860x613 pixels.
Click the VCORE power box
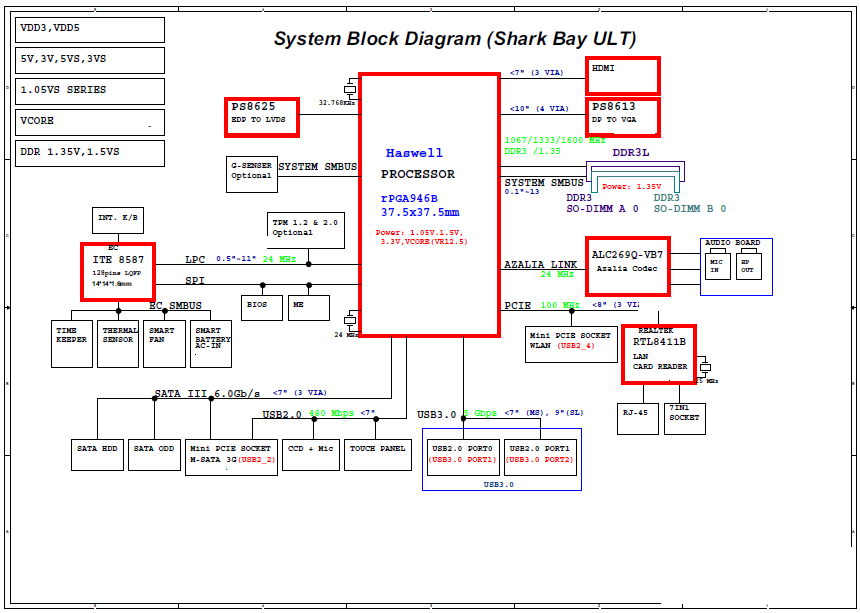90,122
